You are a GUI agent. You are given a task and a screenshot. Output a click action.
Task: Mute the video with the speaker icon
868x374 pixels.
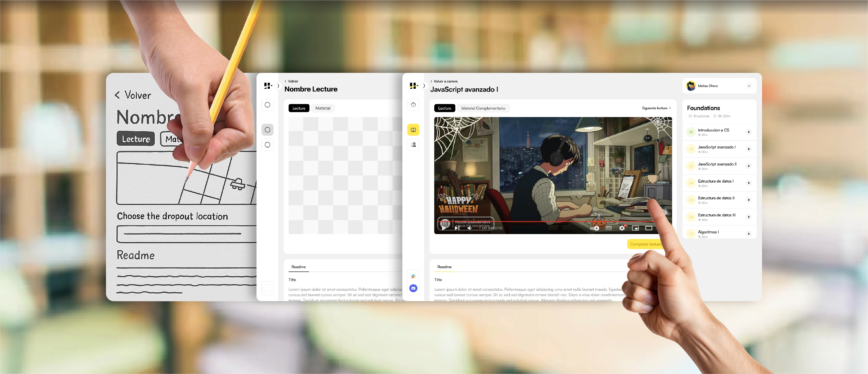(469, 228)
